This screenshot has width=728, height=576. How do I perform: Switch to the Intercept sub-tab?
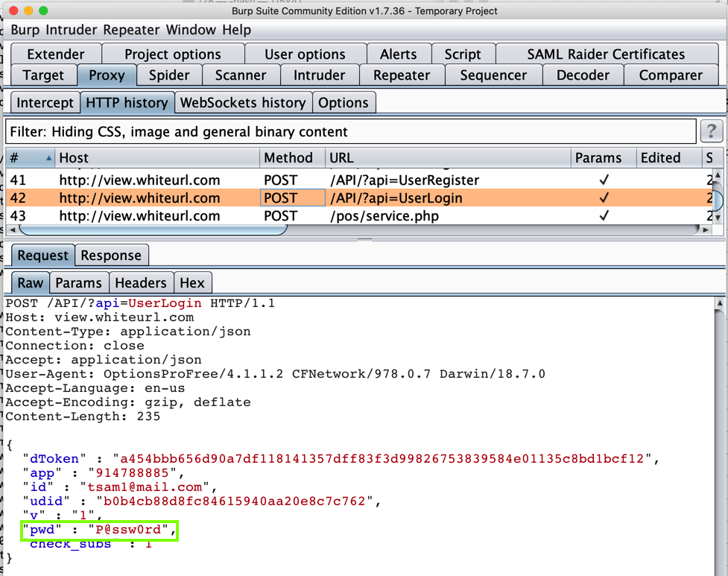[x=45, y=103]
